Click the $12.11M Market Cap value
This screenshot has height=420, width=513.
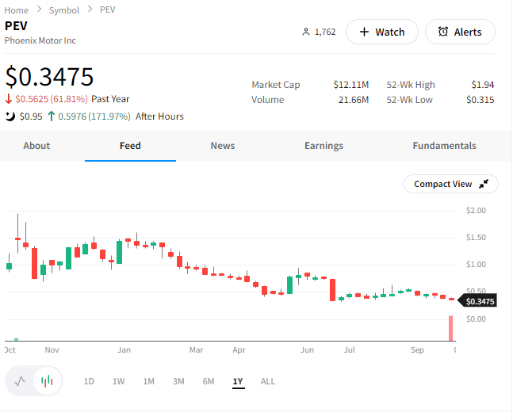click(351, 85)
